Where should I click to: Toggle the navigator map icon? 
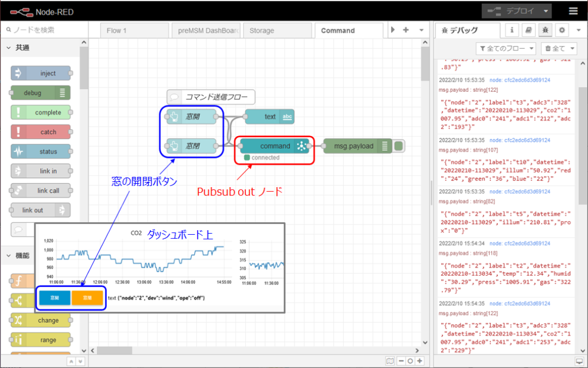pyautogui.click(x=390, y=361)
